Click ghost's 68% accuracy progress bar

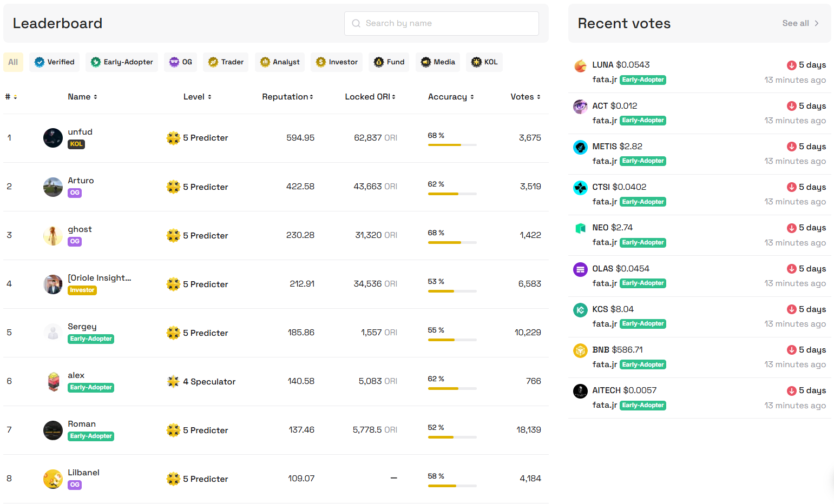pyautogui.click(x=452, y=242)
